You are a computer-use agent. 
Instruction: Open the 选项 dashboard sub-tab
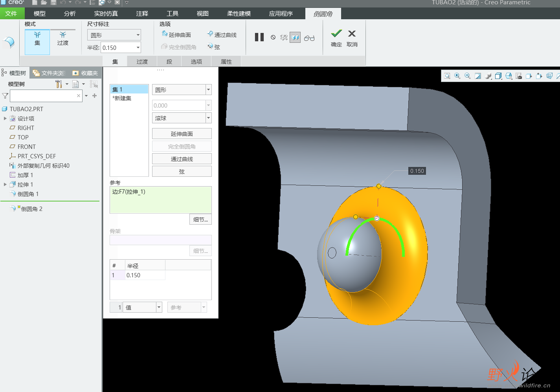196,61
